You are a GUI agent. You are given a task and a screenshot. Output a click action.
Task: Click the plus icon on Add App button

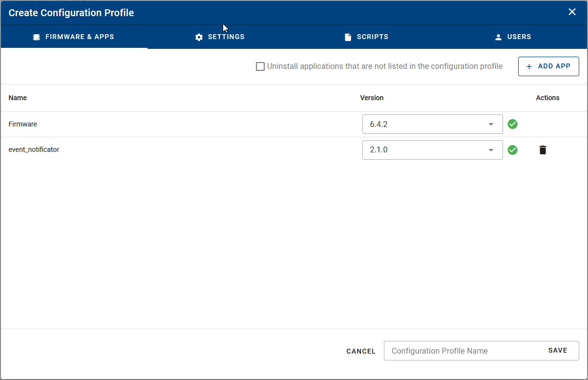point(529,66)
